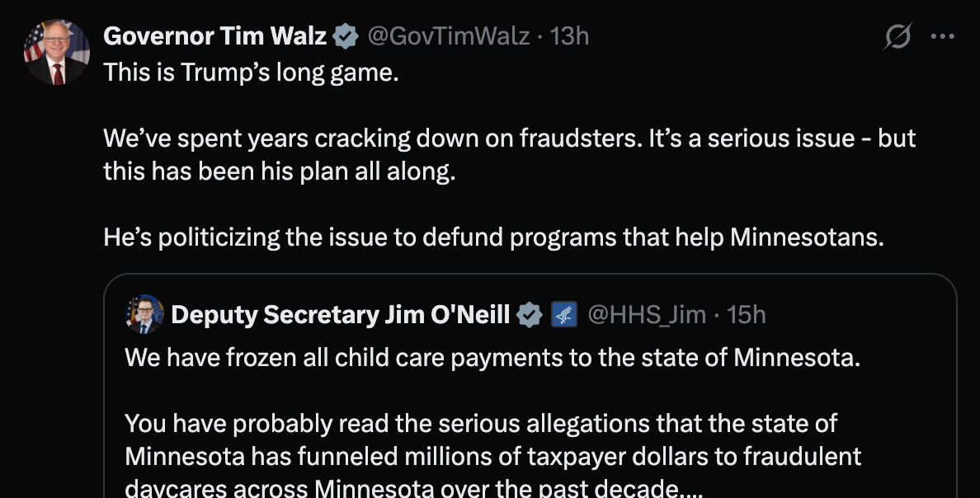Click the verified badge next to Jim O'Neill
This screenshot has width=980, height=498.
[x=529, y=314]
